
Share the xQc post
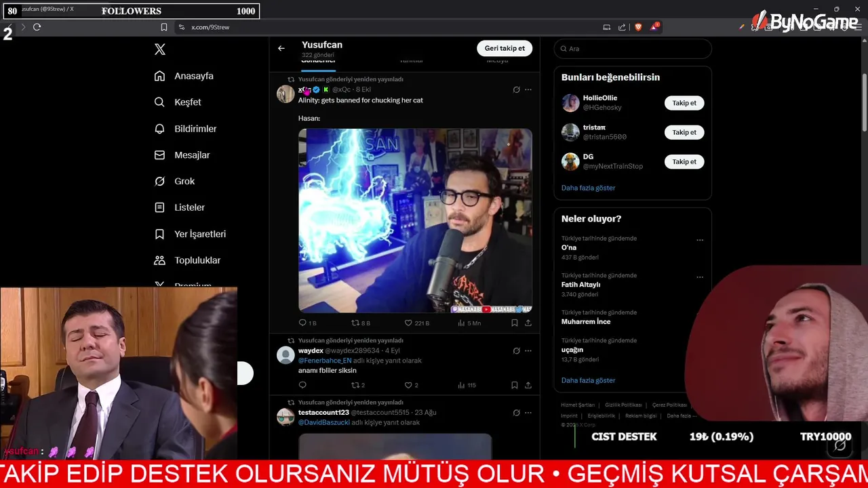point(528,323)
